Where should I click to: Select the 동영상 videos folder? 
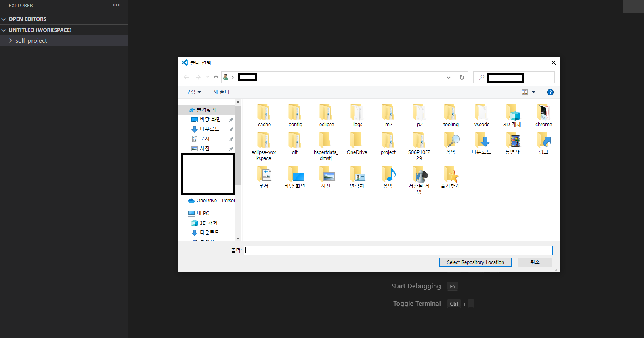[x=512, y=144]
